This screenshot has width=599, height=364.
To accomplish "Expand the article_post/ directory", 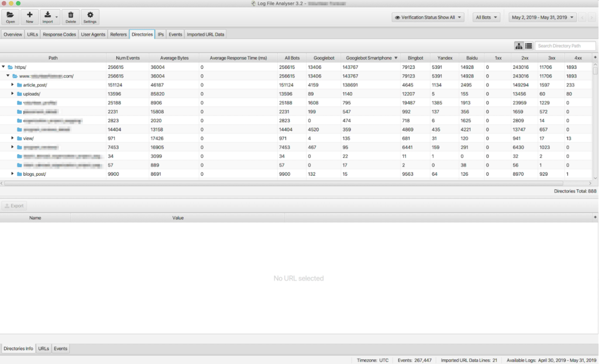I will coord(12,85).
